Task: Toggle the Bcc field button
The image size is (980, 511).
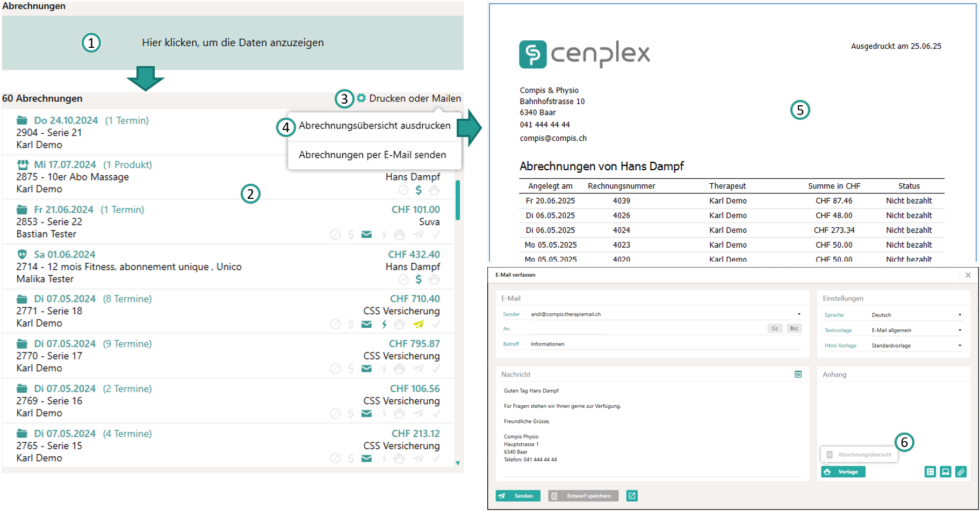Action: (794, 328)
